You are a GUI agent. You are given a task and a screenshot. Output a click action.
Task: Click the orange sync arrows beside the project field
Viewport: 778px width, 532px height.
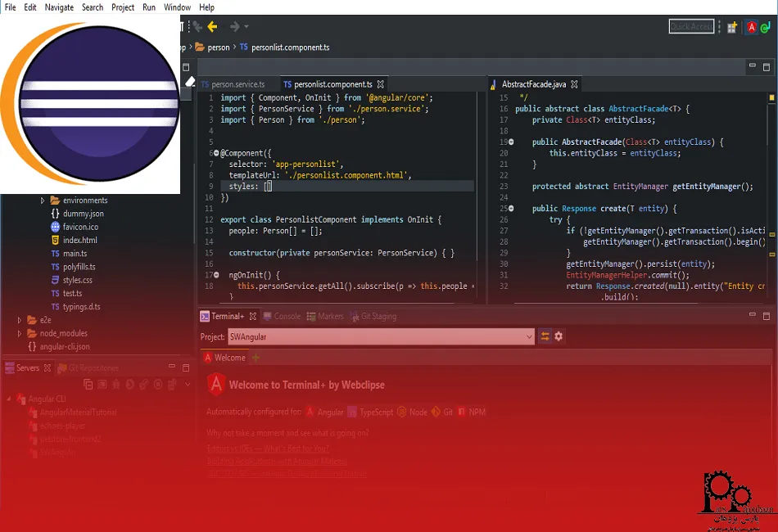tap(545, 336)
